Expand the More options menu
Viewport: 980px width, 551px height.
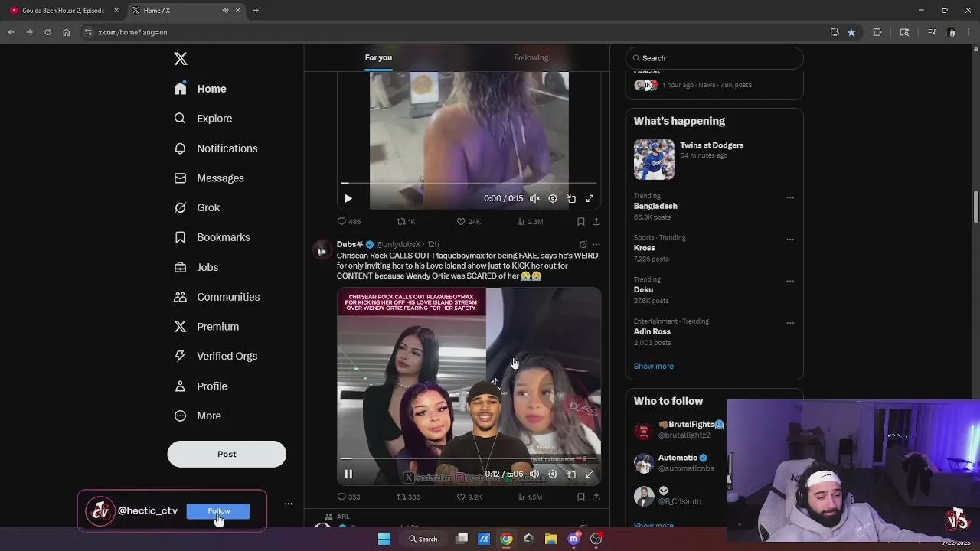click(x=198, y=416)
